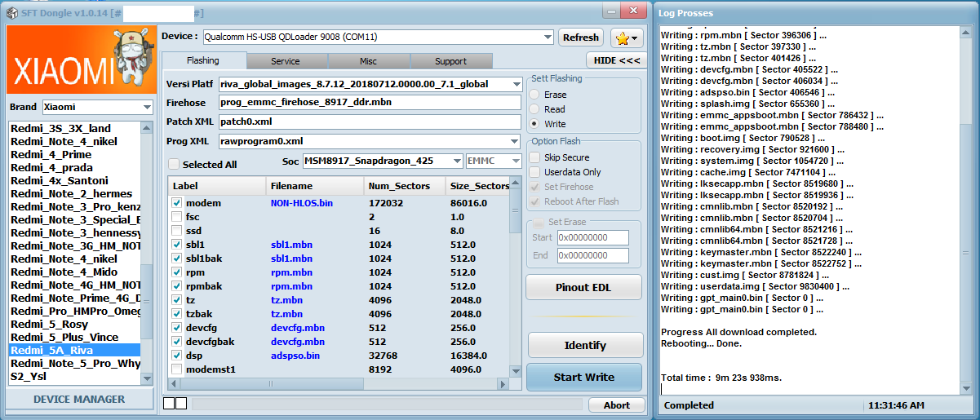Click the star favorites dropdown icon
The image size is (980, 420).
(x=626, y=38)
